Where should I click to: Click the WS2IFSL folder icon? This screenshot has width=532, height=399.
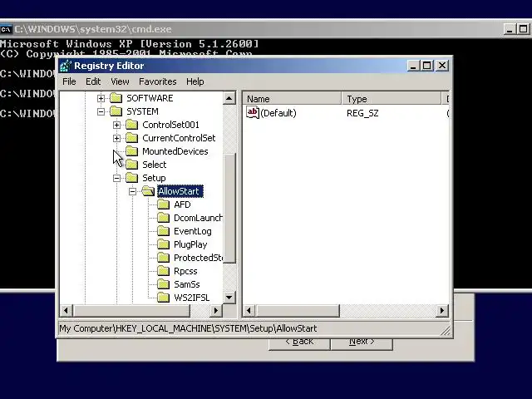pos(163,298)
